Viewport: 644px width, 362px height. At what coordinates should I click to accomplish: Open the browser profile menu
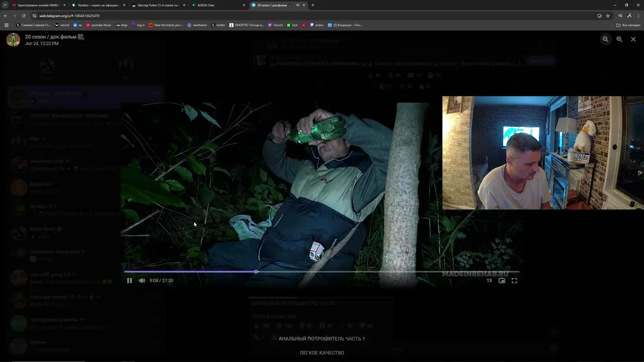tap(629, 16)
